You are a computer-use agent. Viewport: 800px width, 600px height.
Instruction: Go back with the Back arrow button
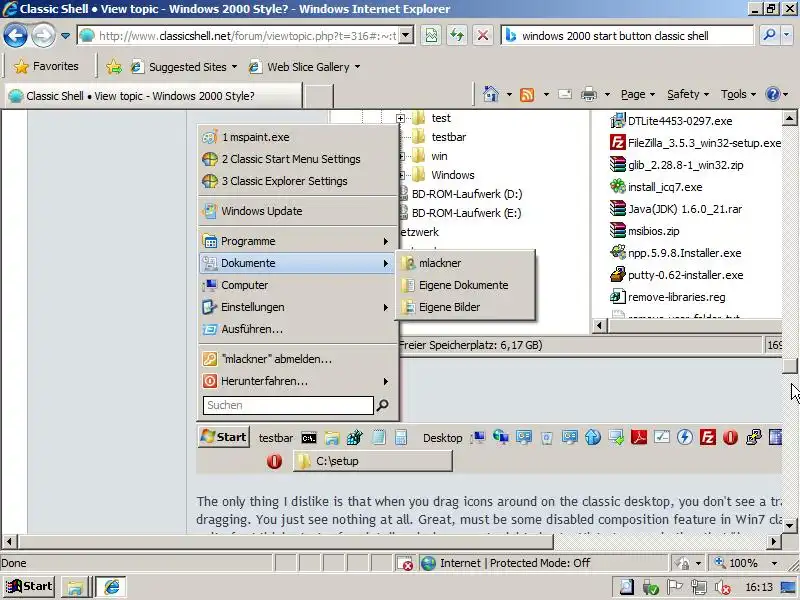tap(15, 36)
